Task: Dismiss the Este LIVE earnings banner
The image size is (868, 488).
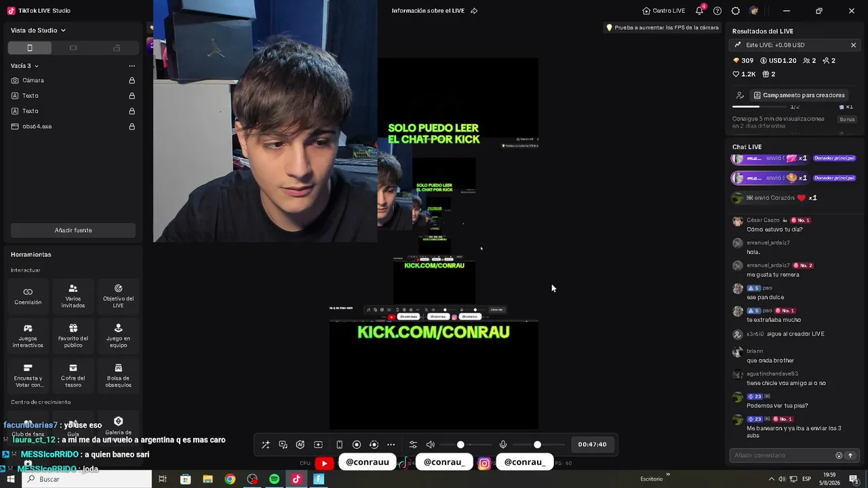Action: pyautogui.click(x=853, y=45)
